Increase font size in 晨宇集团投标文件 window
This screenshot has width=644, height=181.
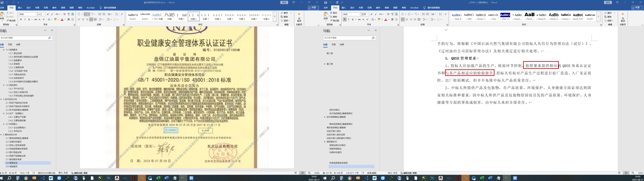tap(48, 14)
